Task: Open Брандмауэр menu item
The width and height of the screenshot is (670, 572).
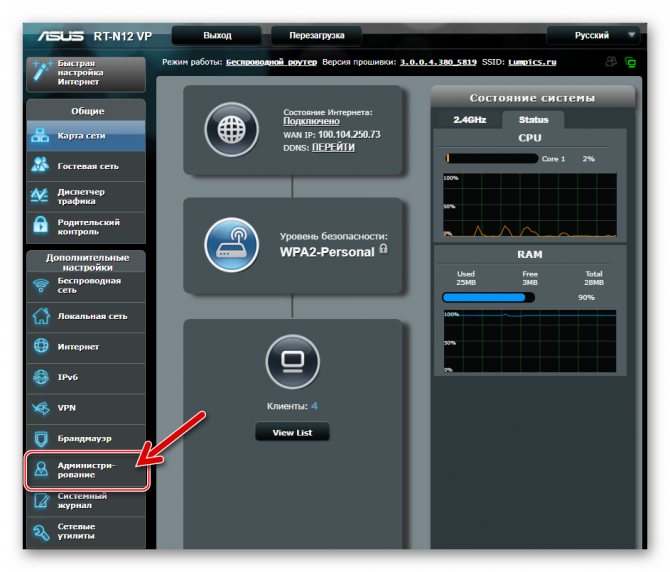Action: click(86, 439)
